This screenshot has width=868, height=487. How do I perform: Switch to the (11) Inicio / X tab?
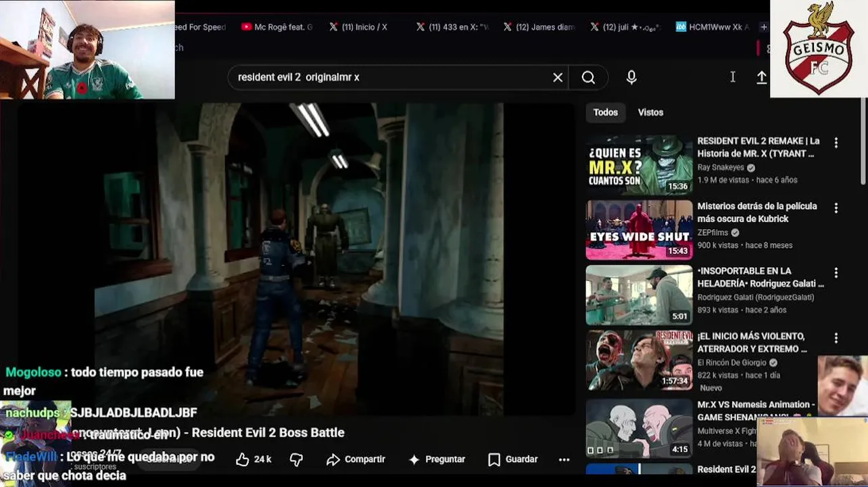pyautogui.click(x=359, y=27)
